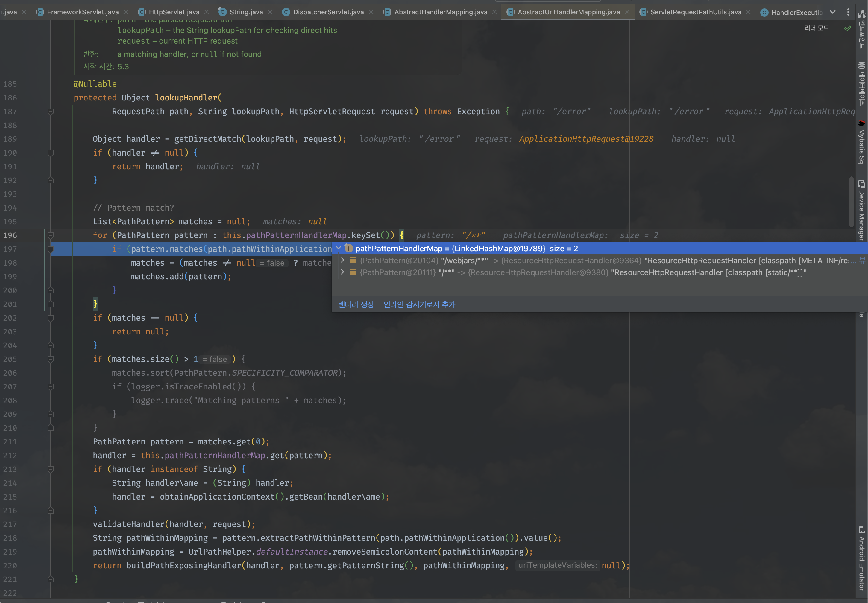The height and width of the screenshot is (603, 868).
Task: Close the AbstractHandlerMapping.java tab
Action: click(x=494, y=12)
